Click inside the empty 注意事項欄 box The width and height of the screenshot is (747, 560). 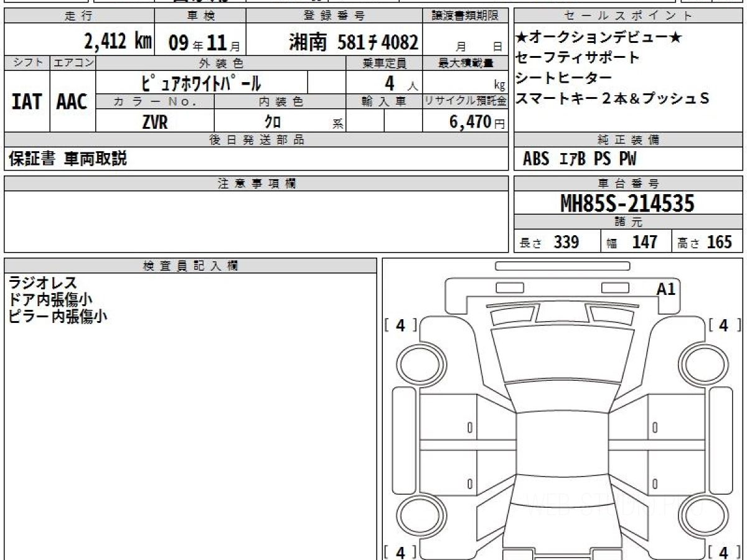pyautogui.click(x=256, y=221)
